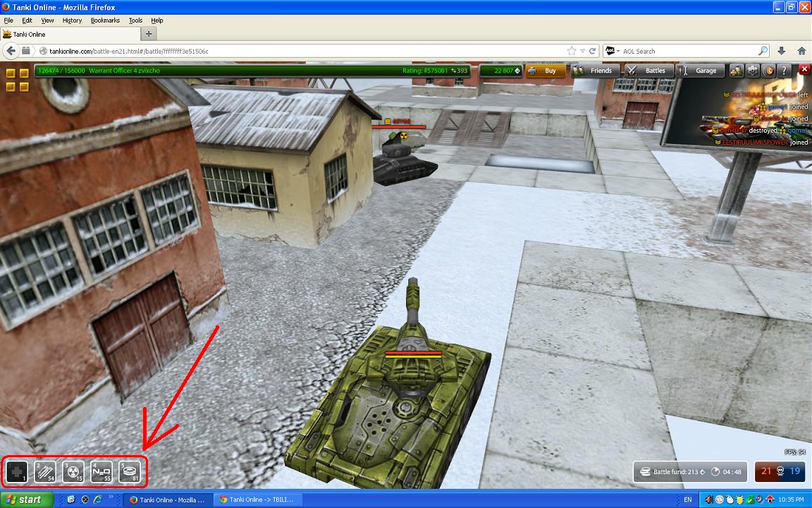Go to the Firefox home page
Screen dimensions: 812x508
click(801, 51)
